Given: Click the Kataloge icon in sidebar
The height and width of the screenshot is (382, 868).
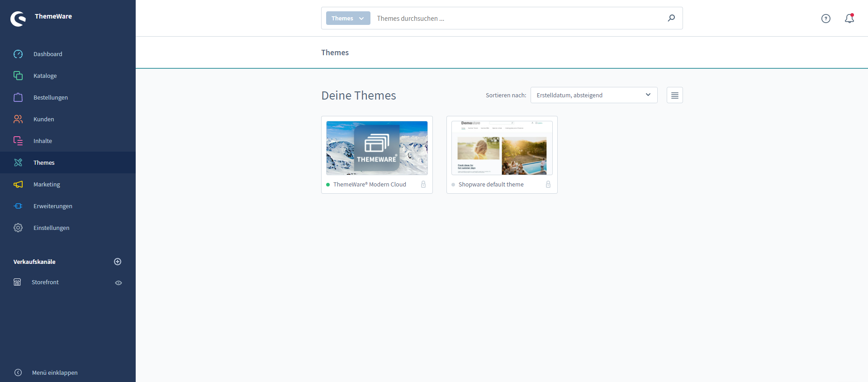Looking at the screenshot, I should click(18, 76).
